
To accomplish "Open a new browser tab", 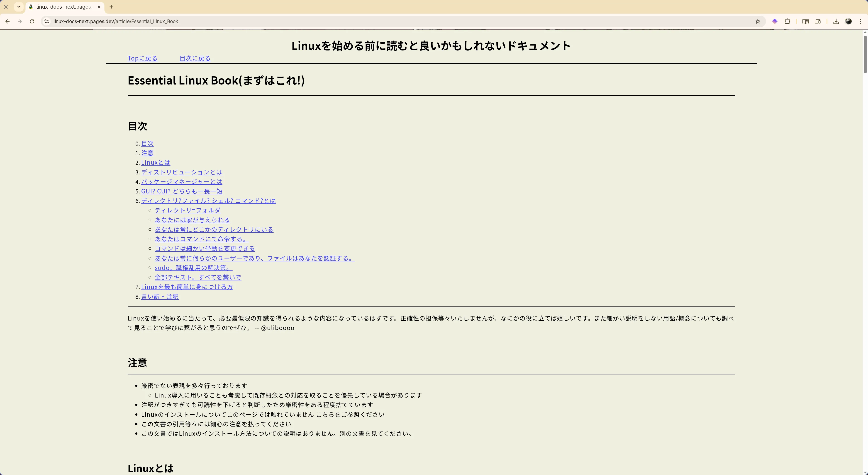I will [x=111, y=7].
